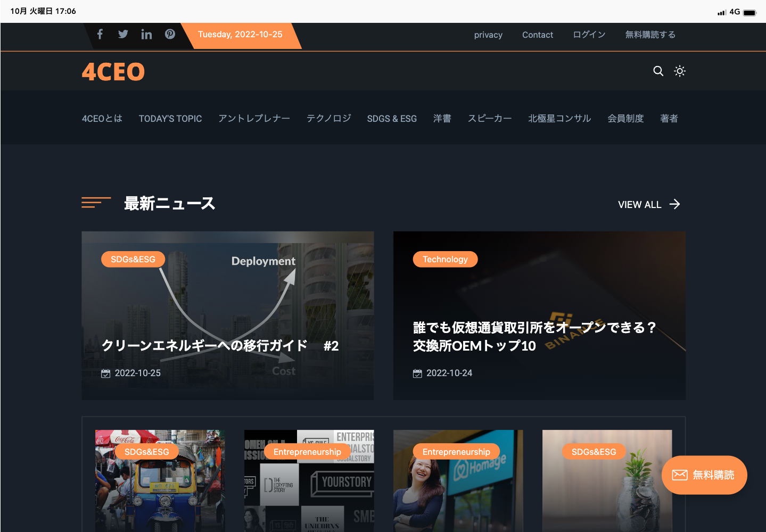Click the Tuesday, 2022-10-25 date banner
This screenshot has height=532, width=766.
[x=241, y=35]
